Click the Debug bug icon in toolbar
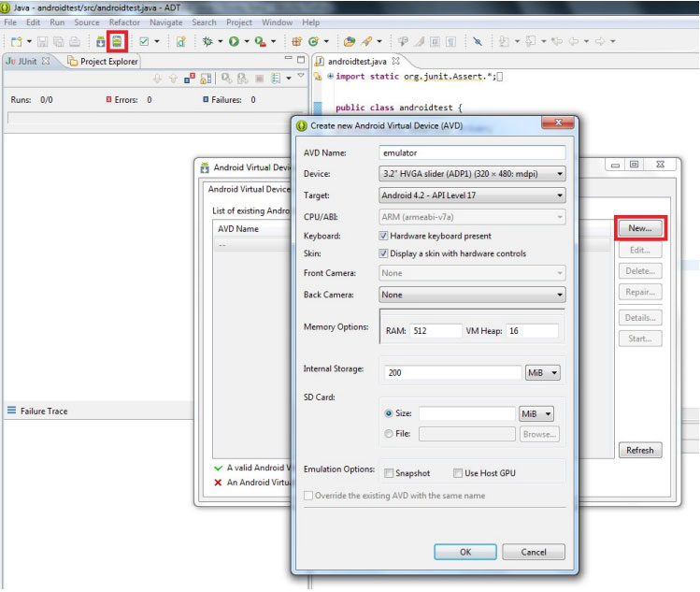Viewport: 700px width, 592px height. [207, 41]
